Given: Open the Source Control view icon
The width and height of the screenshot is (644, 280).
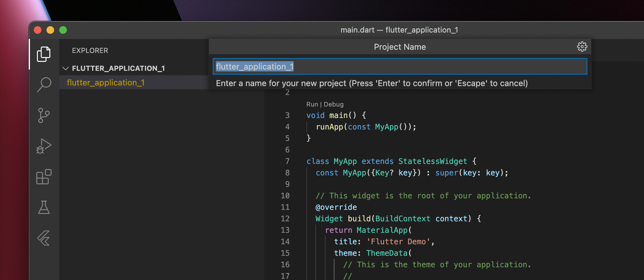Looking at the screenshot, I should 44,115.
